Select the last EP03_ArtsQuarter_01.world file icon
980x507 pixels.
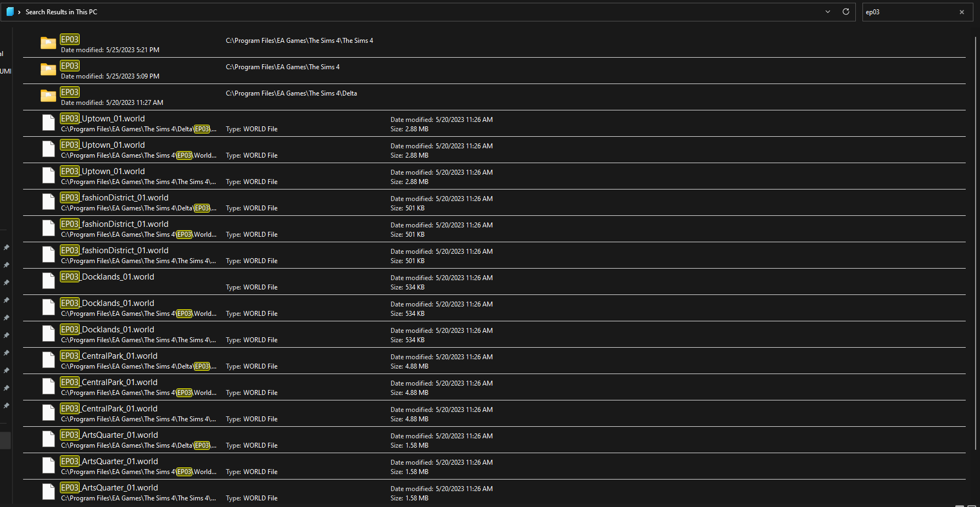[x=48, y=492]
